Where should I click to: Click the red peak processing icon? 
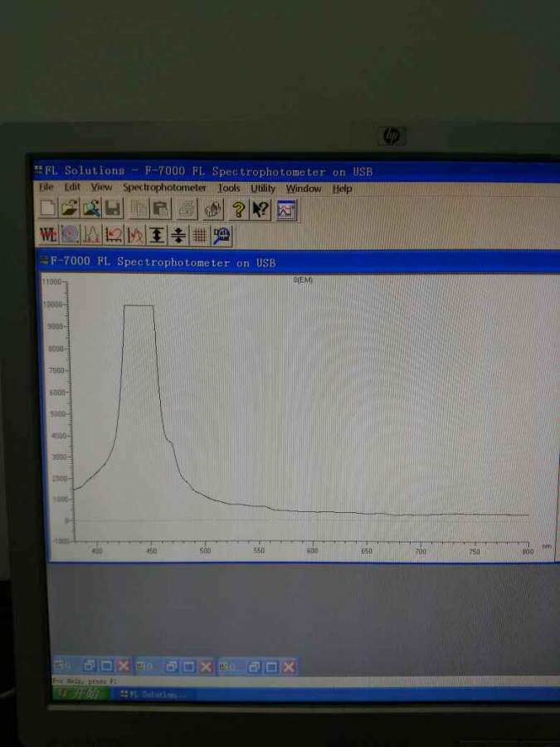coord(135,236)
